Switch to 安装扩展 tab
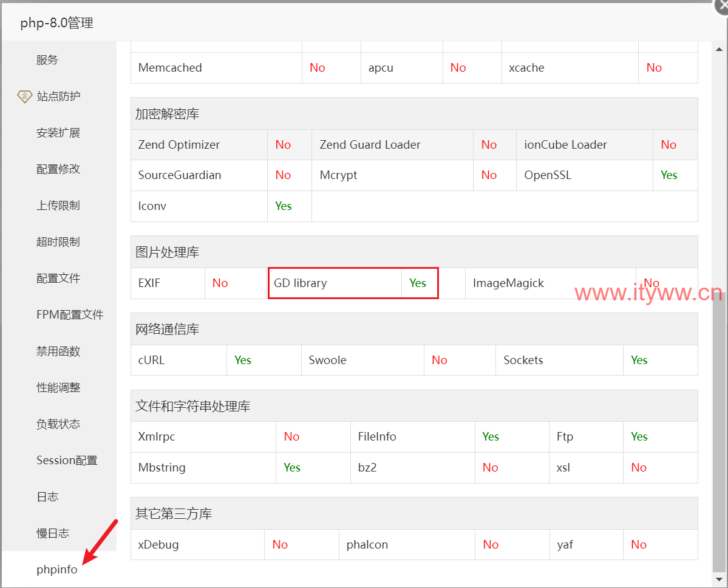728x588 pixels. 58,133
